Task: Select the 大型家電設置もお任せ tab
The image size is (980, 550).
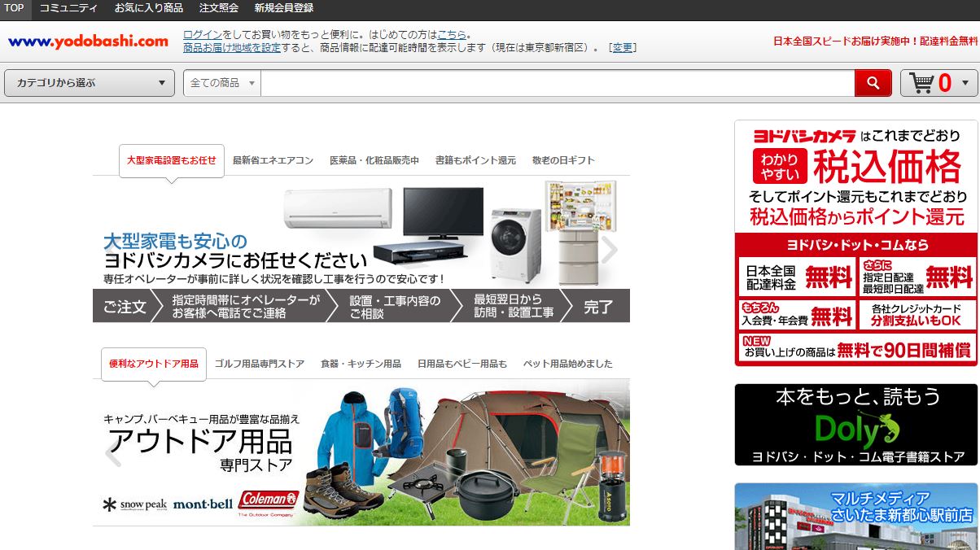Action: pos(171,160)
